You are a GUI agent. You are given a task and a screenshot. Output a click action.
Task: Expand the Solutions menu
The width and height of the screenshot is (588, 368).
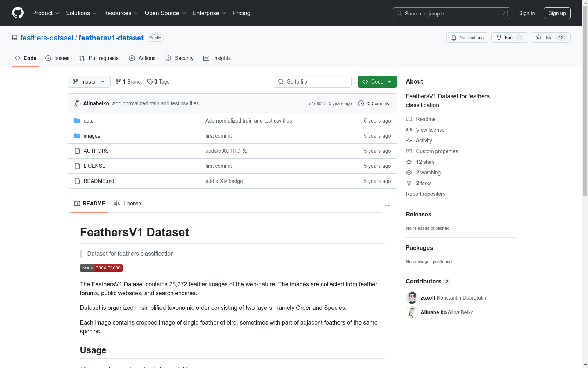pyautogui.click(x=81, y=13)
